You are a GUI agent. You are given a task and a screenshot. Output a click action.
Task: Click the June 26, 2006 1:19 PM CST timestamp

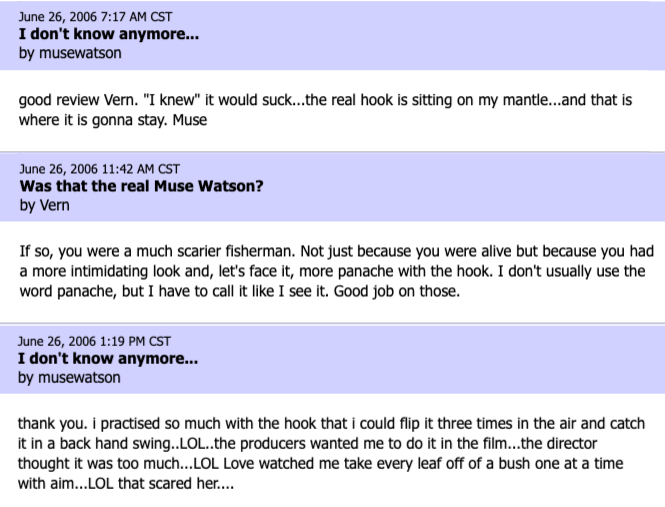coord(94,341)
